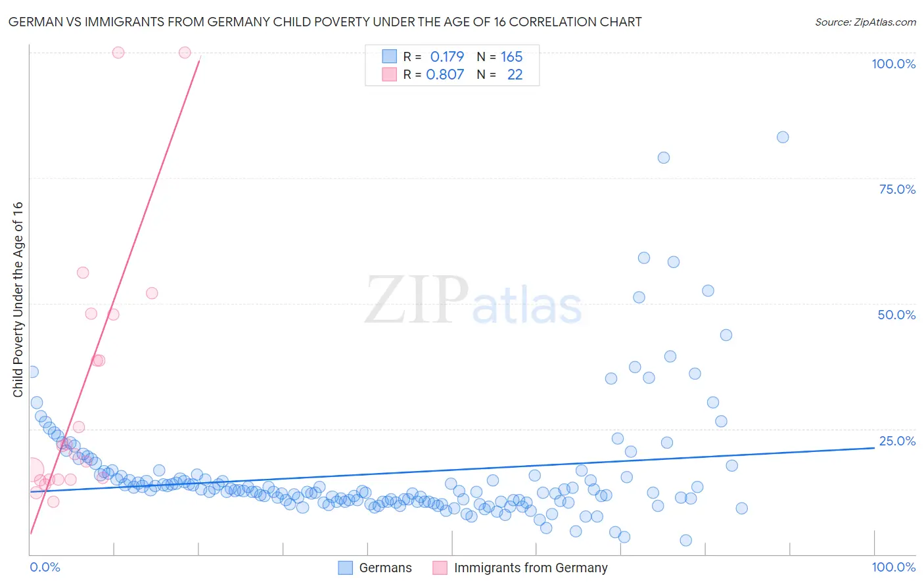This screenshot has width=924, height=586.
Task: Click the pink Immigrants from Germany swatch
Action: (x=440, y=568)
